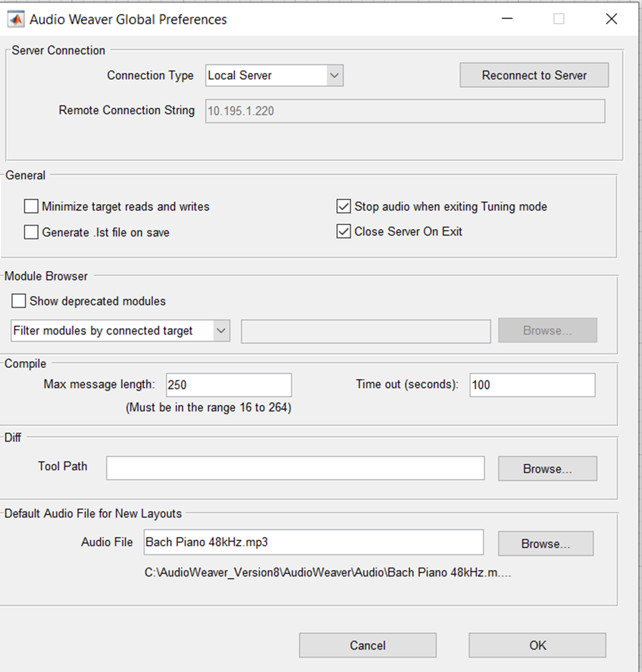This screenshot has width=642, height=672.
Task: Click into the Diff Tool Path field
Action: [x=295, y=469]
